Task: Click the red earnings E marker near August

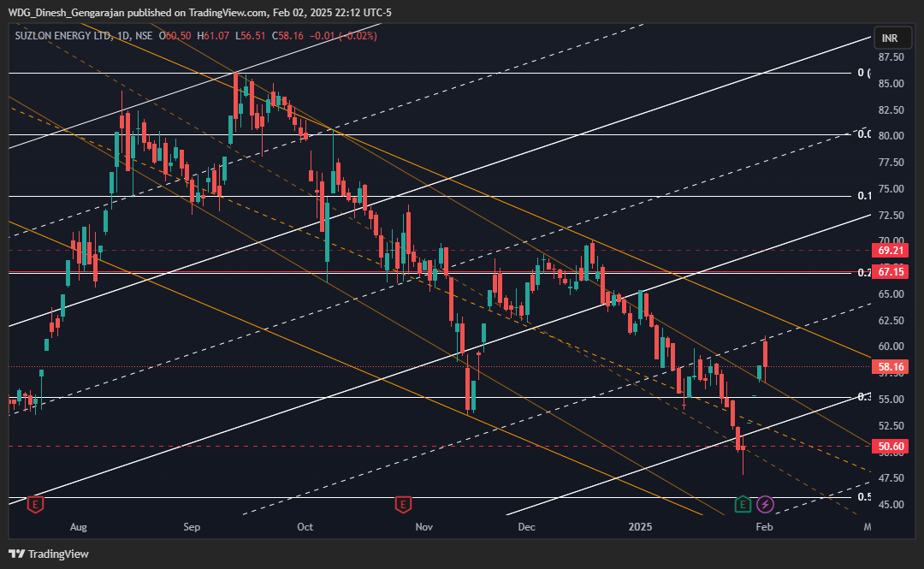Action: click(x=35, y=505)
